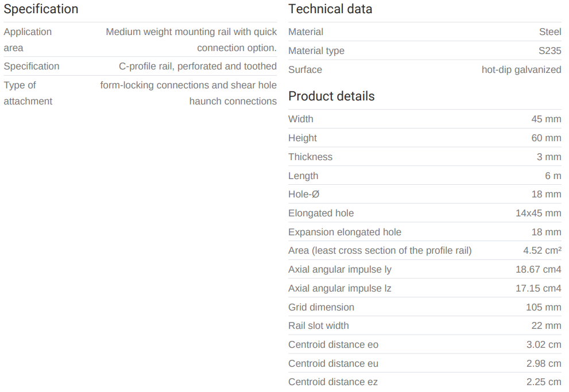Select the 14x45 mm elongated hole value
Image resolution: width=569 pixels, height=392 pixels.
coord(538,214)
